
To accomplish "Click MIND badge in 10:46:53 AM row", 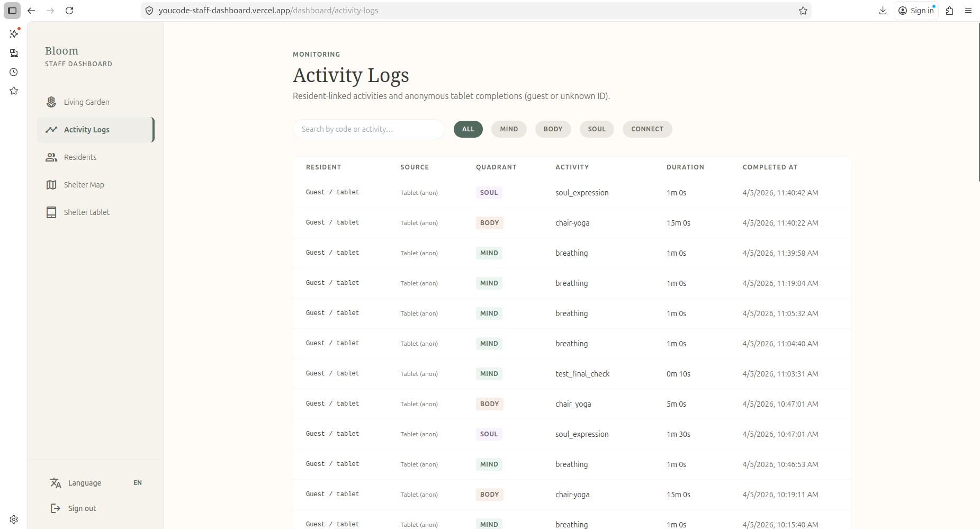I will pos(489,464).
